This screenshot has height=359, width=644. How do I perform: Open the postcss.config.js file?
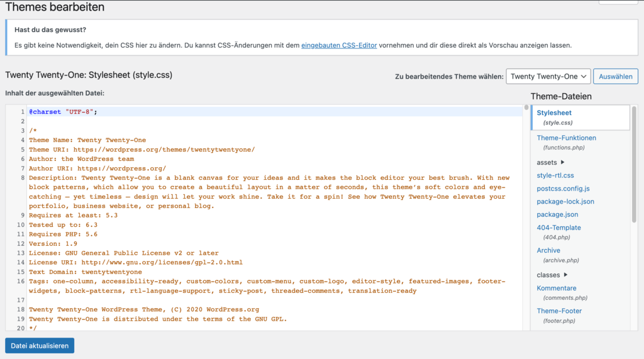tap(563, 189)
